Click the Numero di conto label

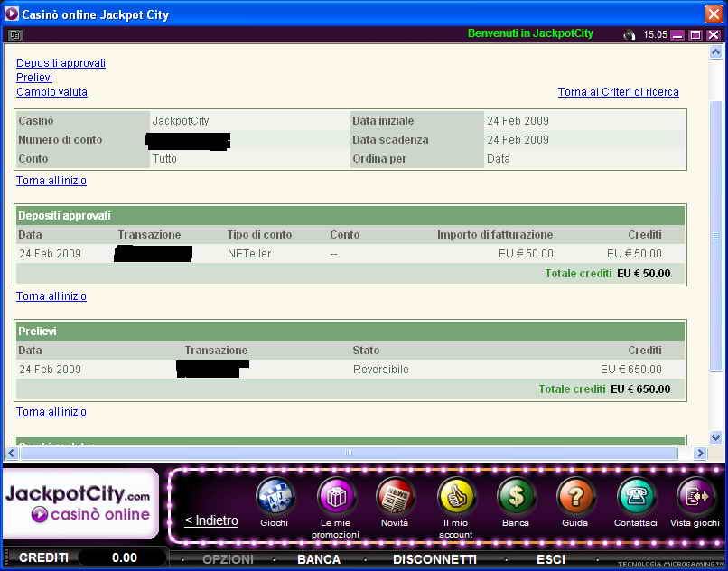[x=61, y=140]
